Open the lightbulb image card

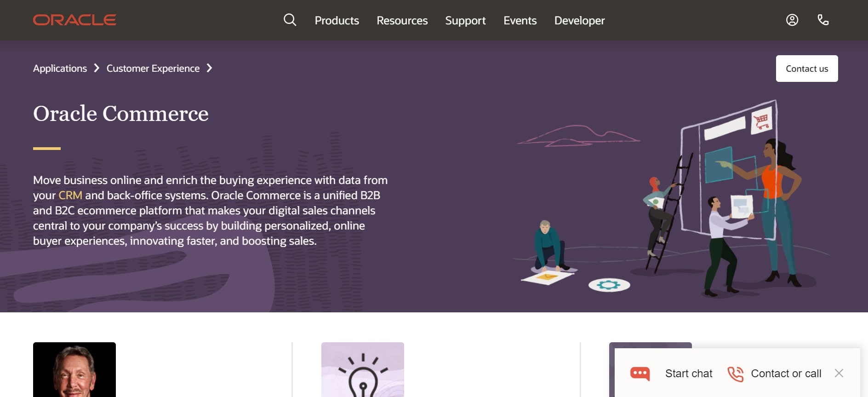tap(362, 369)
